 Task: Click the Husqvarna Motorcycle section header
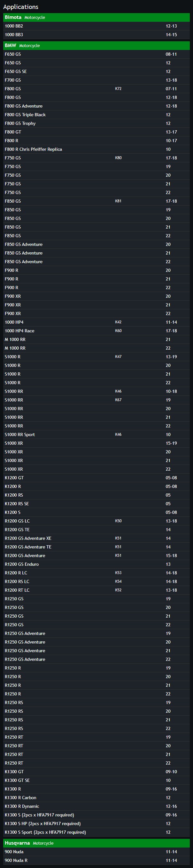96,843
